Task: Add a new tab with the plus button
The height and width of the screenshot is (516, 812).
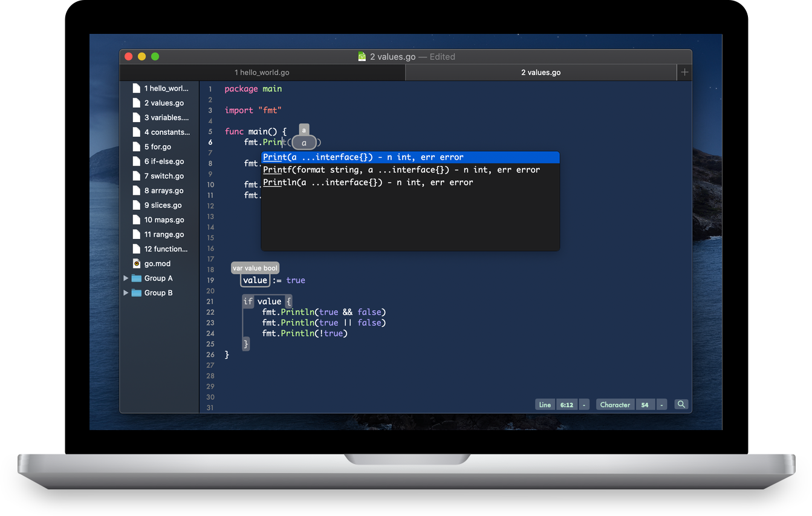Action: [x=684, y=72]
